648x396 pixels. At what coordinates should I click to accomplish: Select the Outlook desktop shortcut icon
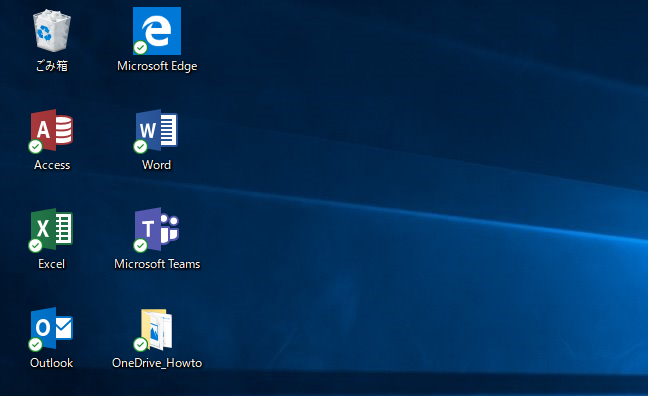(x=51, y=329)
